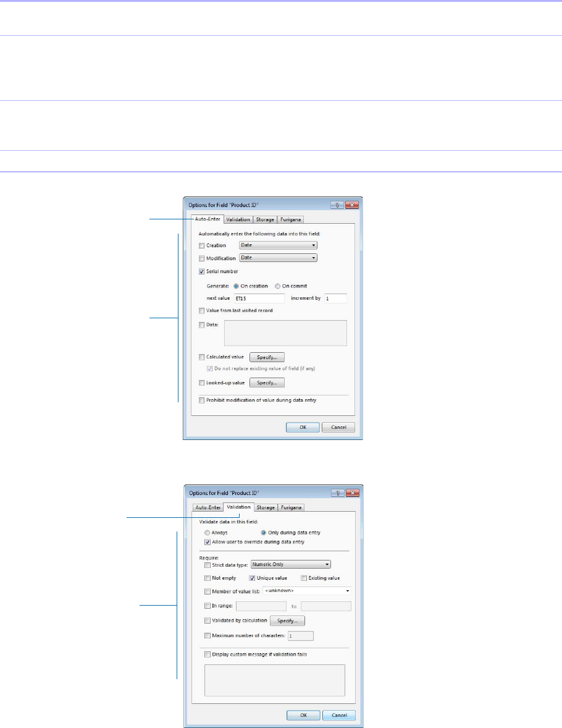Uncheck the Serial number checkbox
This screenshot has height=728, width=562.
[201, 271]
